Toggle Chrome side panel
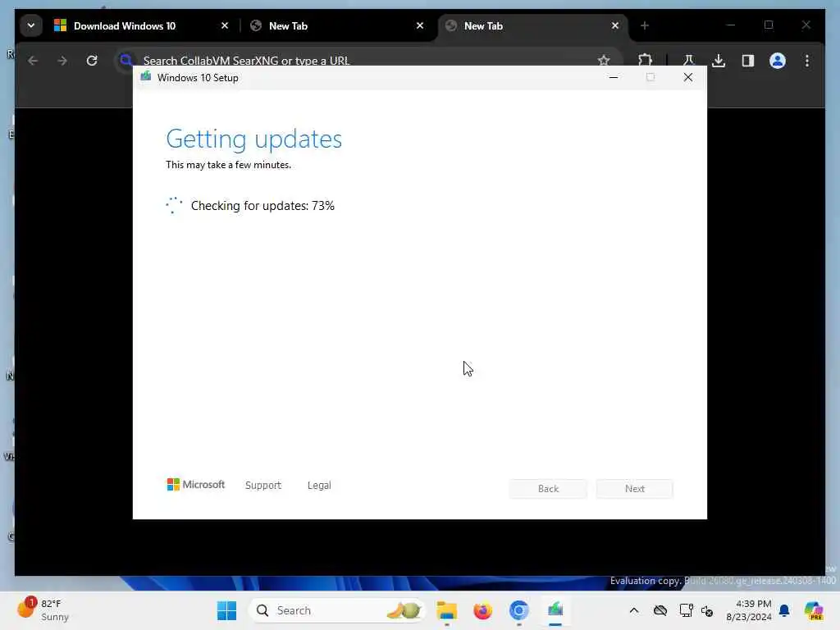 coord(748,61)
